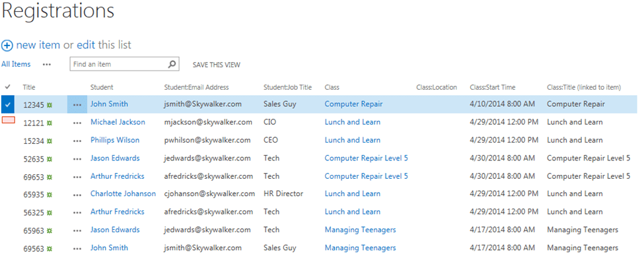Click the Class:Start Time column header

click(x=492, y=87)
